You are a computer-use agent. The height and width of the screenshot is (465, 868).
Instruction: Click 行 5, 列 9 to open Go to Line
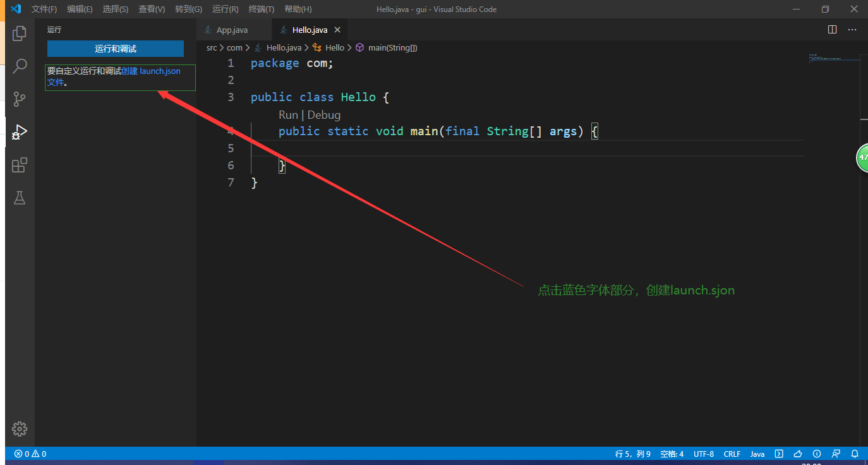(632, 454)
